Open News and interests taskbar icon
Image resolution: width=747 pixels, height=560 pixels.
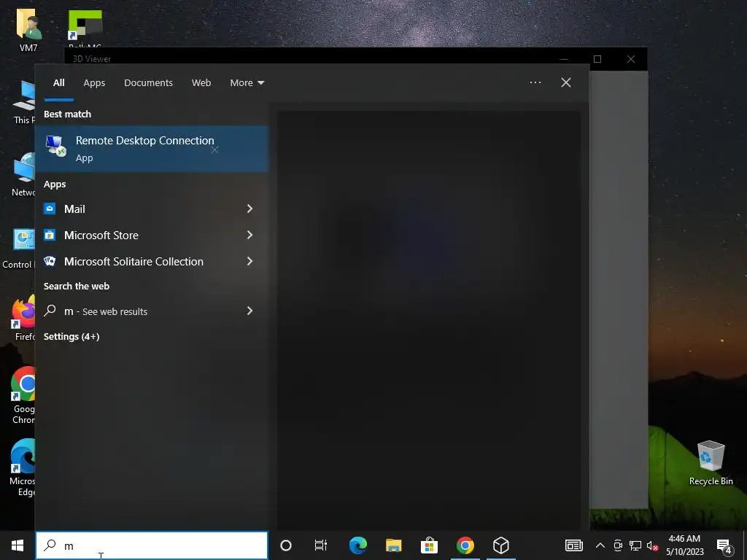573,545
